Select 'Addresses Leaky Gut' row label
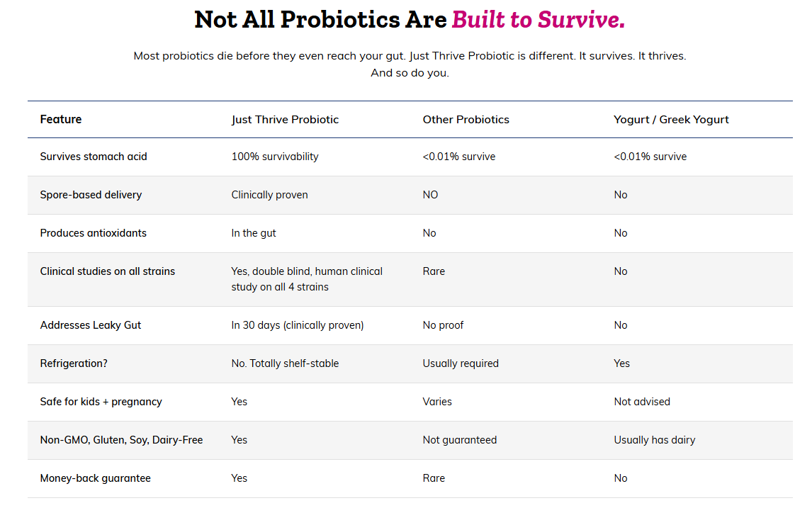 click(x=90, y=325)
